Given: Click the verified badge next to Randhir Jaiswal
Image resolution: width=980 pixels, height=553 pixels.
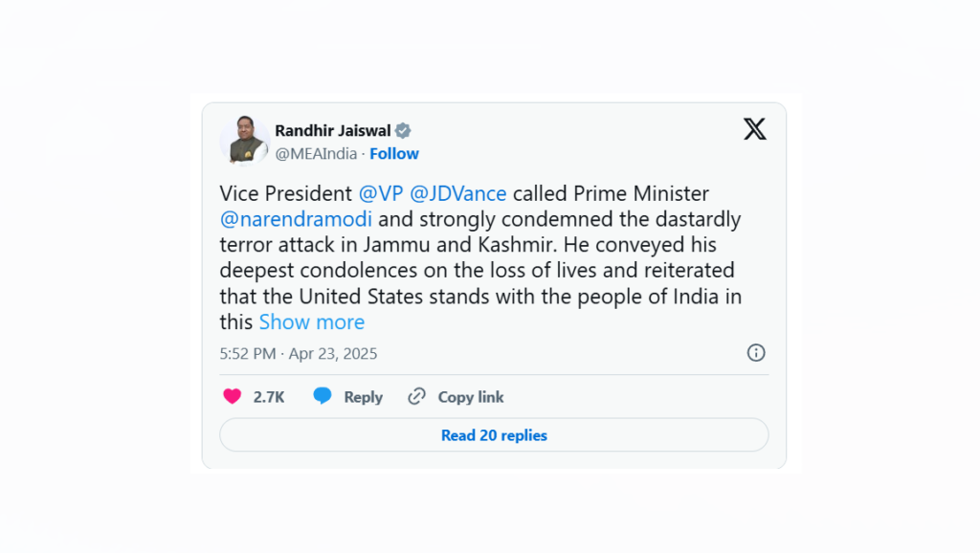Looking at the screenshot, I should 403,130.
